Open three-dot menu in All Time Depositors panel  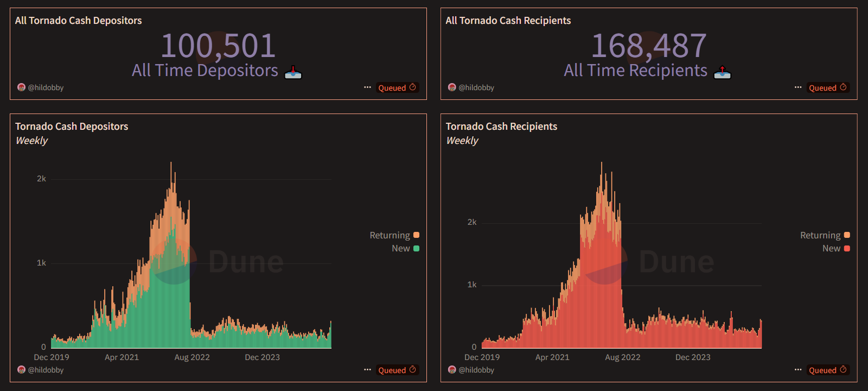pyautogui.click(x=367, y=87)
